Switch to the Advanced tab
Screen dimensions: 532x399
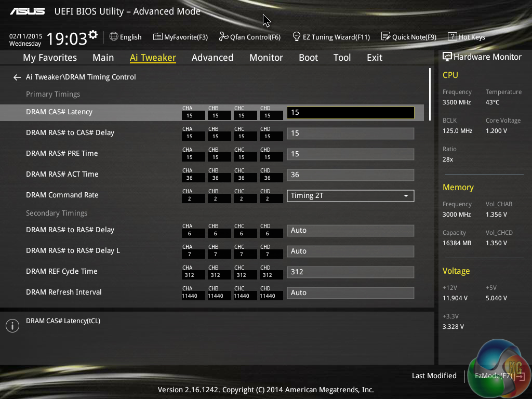pos(212,58)
